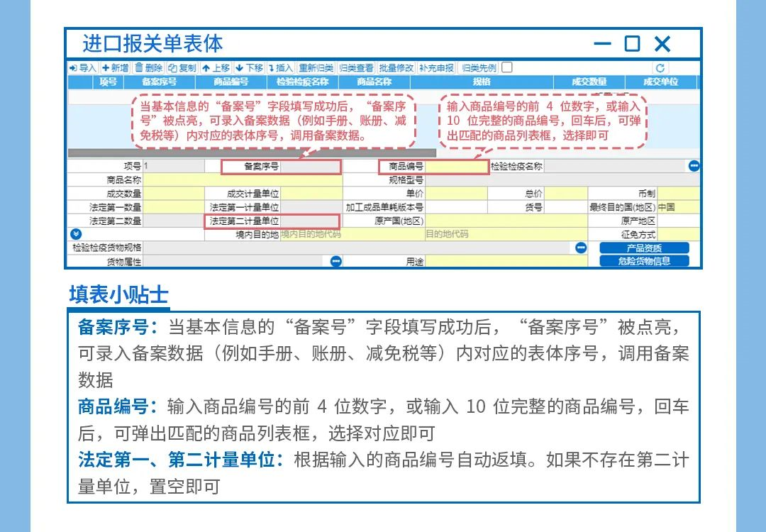Click into the 单价 field
766x532 pixels.
pyautogui.click(x=456, y=194)
